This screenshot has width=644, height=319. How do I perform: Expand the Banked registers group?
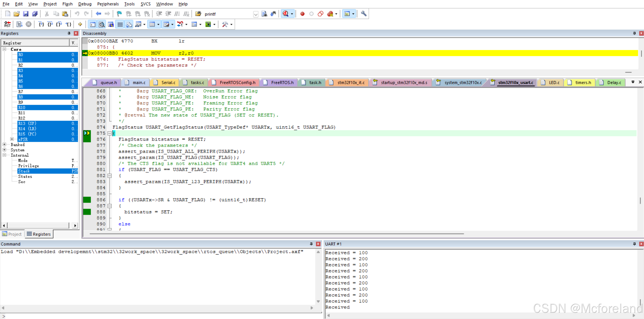point(4,144)
